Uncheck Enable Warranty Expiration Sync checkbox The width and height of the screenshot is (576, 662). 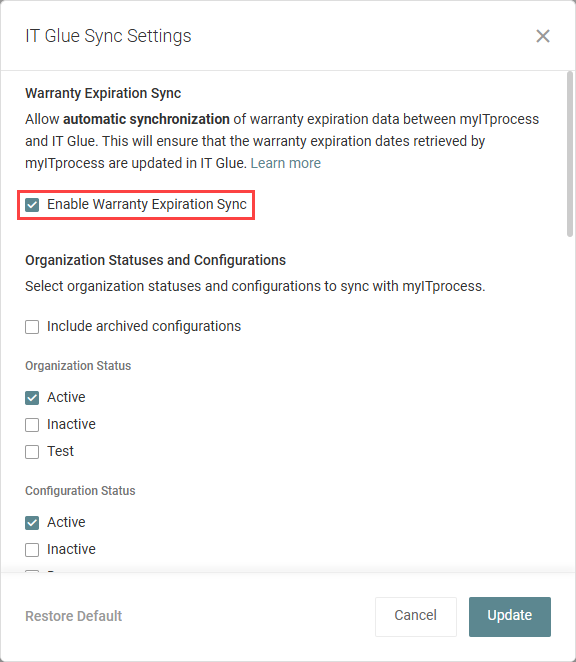point(32,205)
